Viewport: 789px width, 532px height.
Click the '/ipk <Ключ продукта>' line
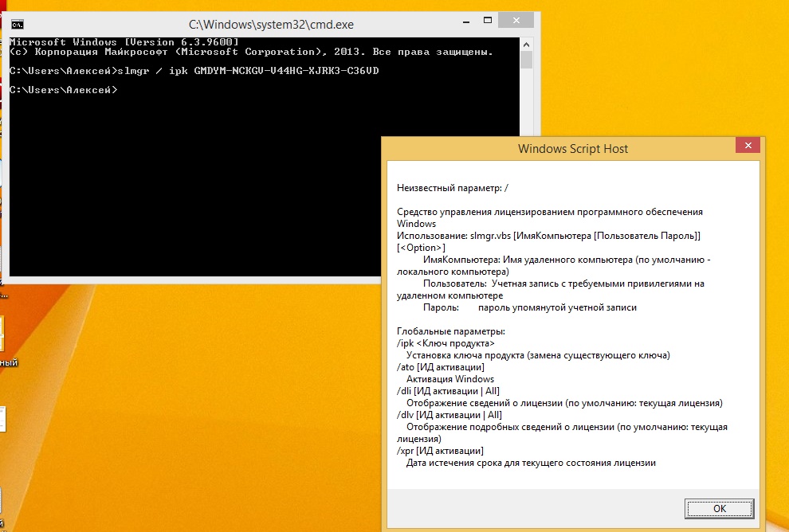click(446, 343)
